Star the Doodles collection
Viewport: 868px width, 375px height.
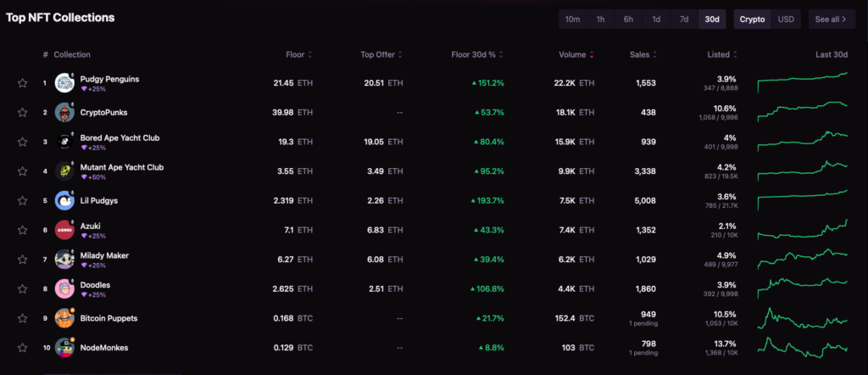(22, 288)
